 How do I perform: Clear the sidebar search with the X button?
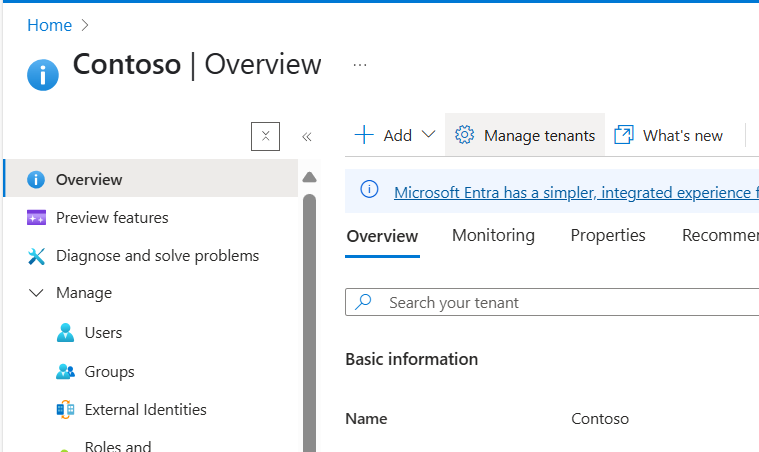(x=265, y=136)
